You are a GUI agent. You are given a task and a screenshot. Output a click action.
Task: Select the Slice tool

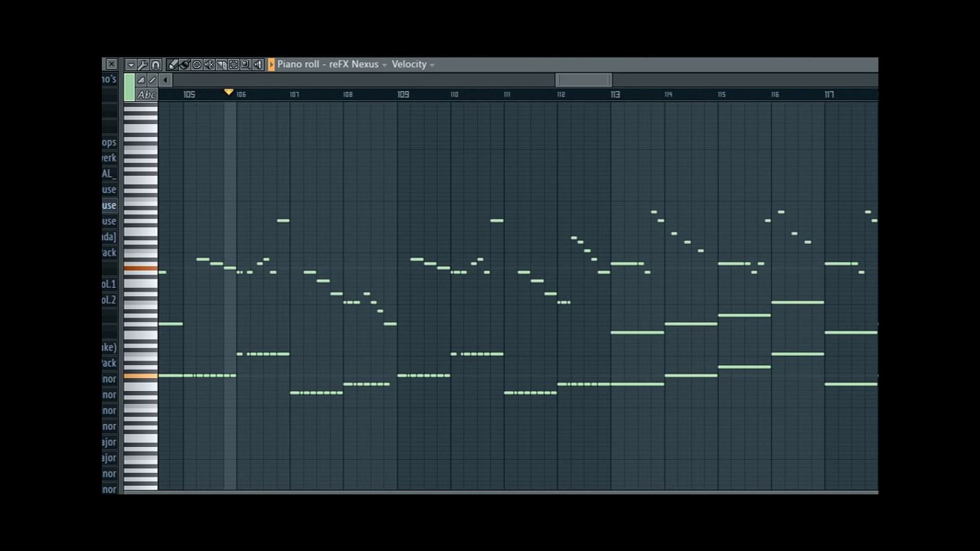(221, 65)
